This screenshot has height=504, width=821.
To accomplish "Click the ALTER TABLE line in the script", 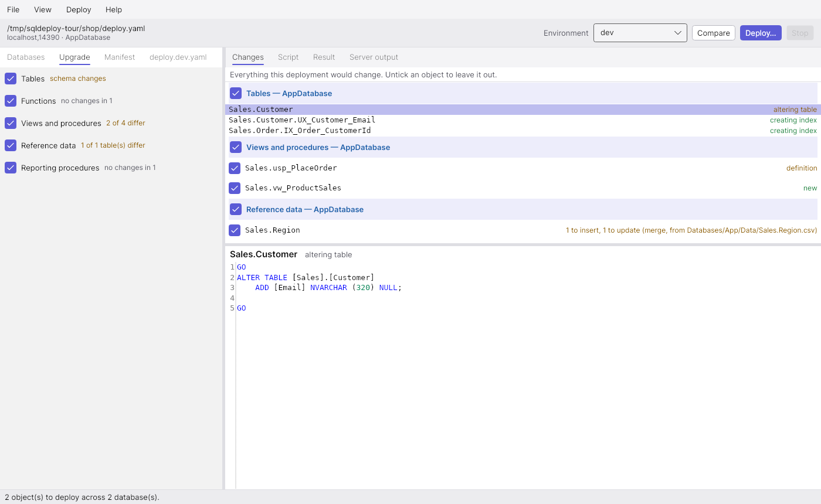I will pos(306,278).
